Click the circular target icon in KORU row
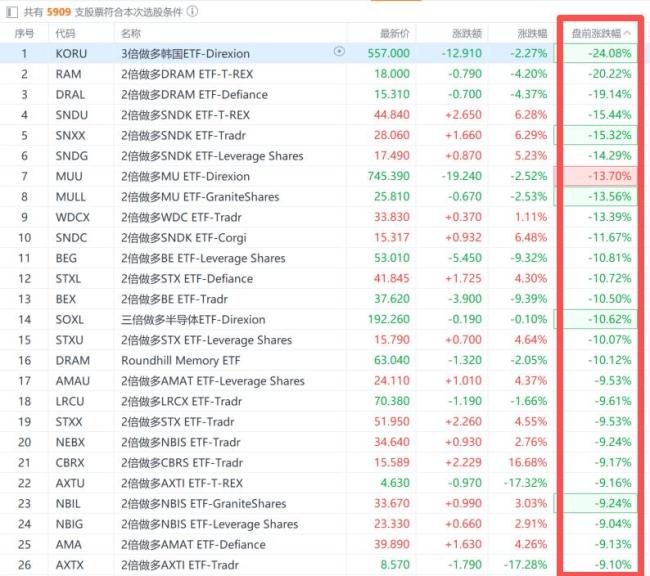Image resolution: width=650 pixels, height=576 pixels. pyautogui.click(x=339, y=51)
